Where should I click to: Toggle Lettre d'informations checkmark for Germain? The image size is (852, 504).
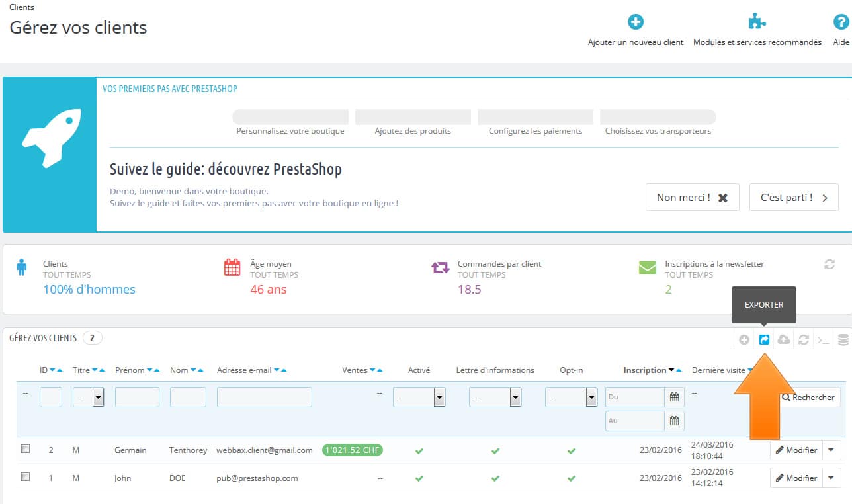tap(495, 451)
